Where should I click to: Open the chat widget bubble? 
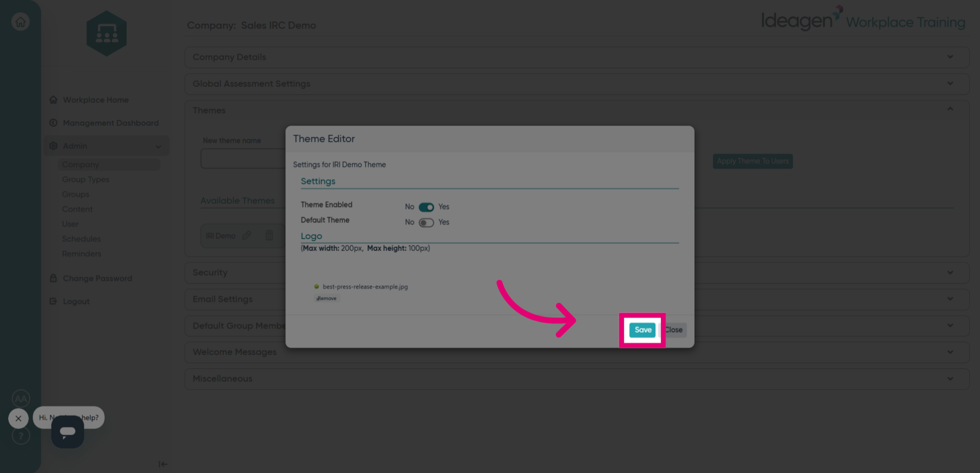[x=67, y=432]
